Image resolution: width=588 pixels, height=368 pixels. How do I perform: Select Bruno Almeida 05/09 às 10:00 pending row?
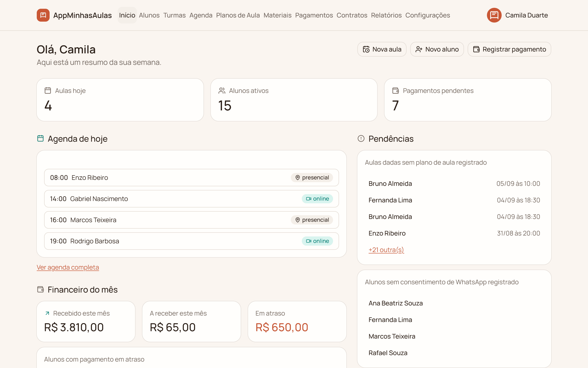pos(454,184)
